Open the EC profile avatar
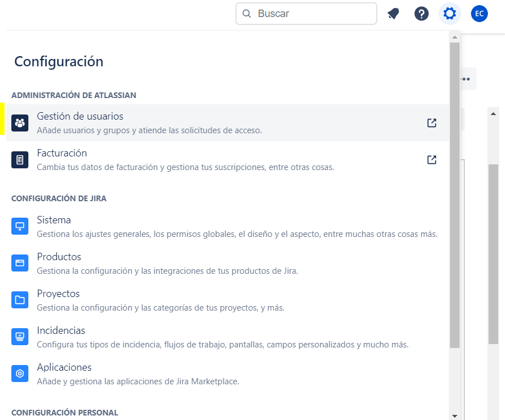The image size is (505, 420). click(479, 14)
